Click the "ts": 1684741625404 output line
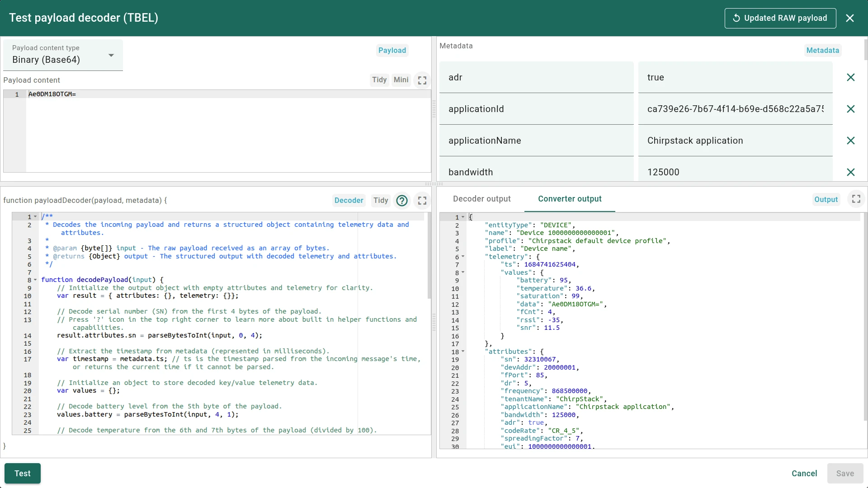 click(540, 264)
